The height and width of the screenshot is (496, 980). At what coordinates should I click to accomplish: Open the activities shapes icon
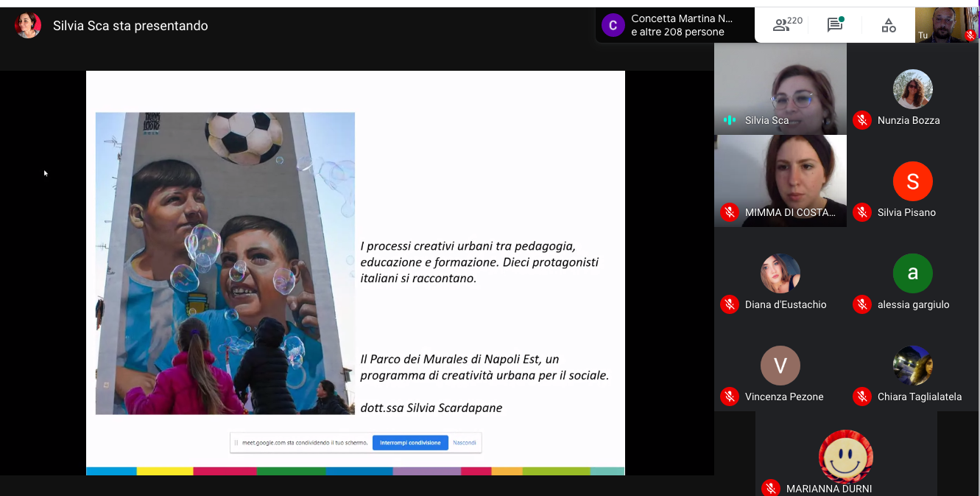pos(889,26)
